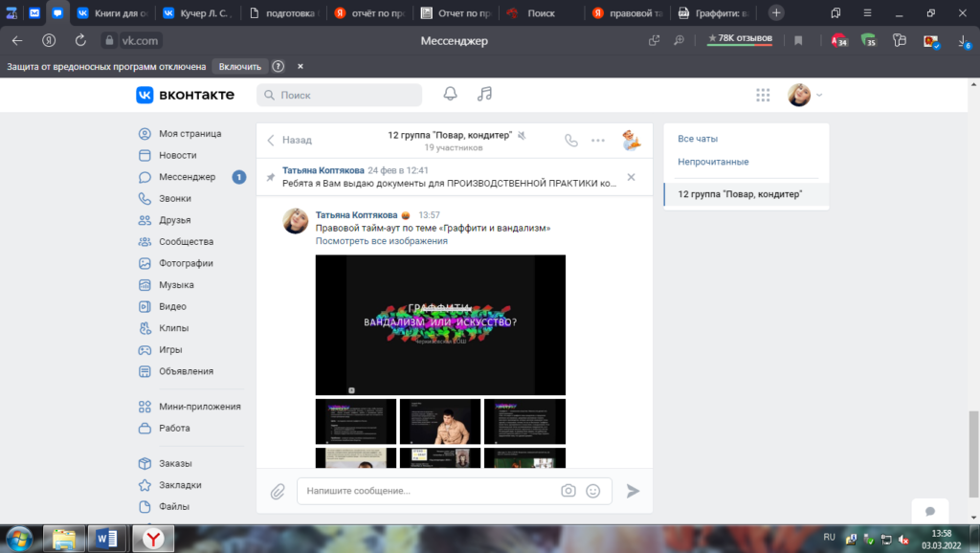Open Друзья in the left sidebar
Image resolution: width=980 pixels, height=553 pixels.
[x=175, y=220]
